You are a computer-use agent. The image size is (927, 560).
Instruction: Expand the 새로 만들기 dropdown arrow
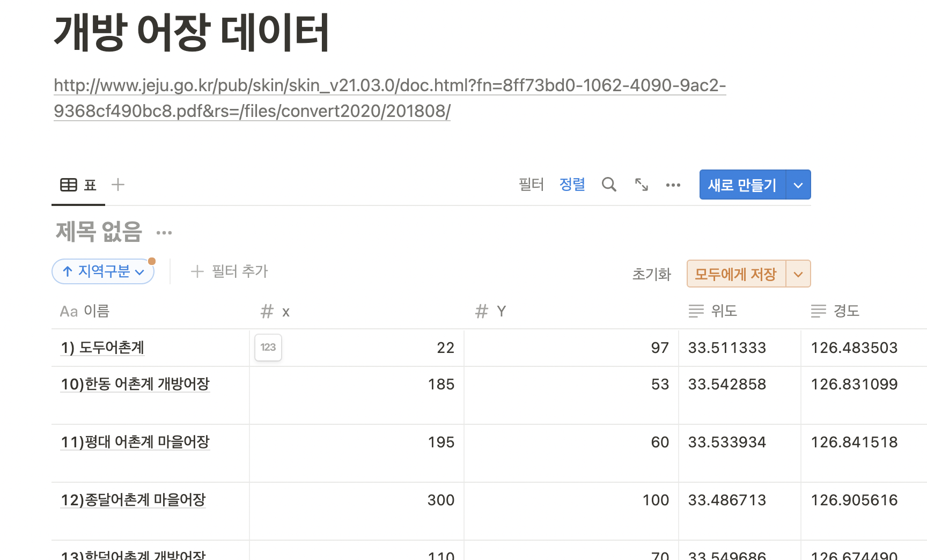[x=798, y=185]
